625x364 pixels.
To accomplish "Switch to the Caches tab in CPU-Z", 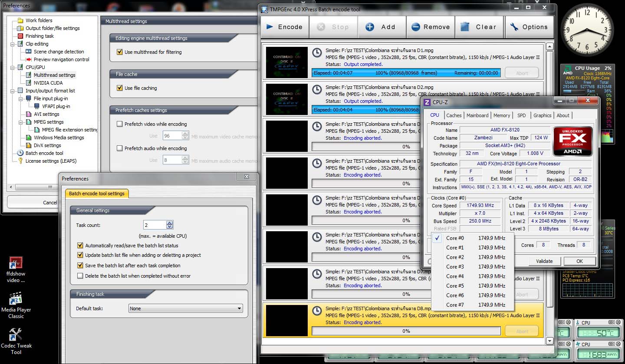I will pyautogui.click(x=454, y=115).
